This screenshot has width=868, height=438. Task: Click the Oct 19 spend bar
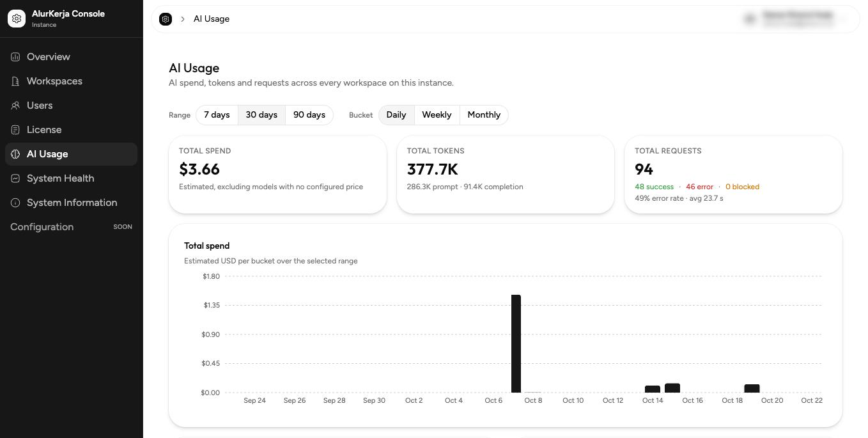coord(752,389)
